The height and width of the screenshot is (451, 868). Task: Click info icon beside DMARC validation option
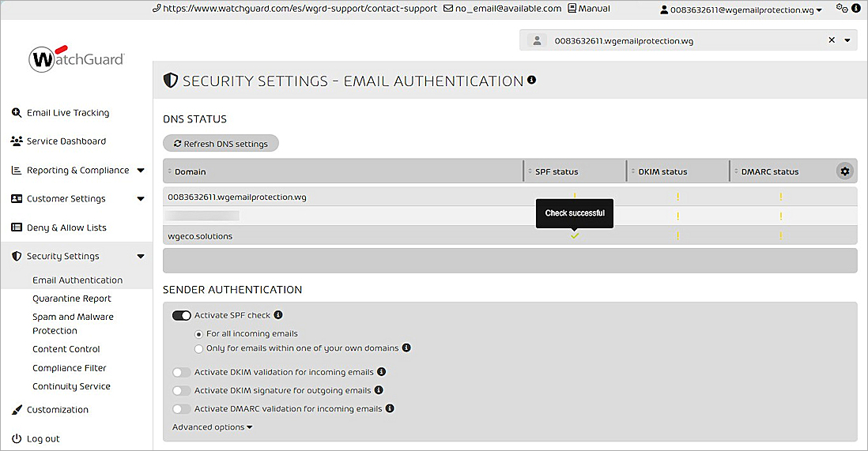point(390,409)
